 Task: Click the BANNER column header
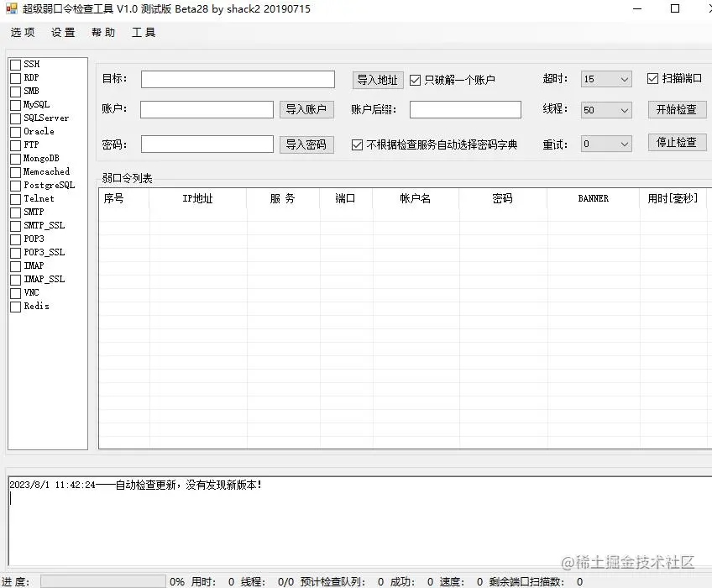593,198
